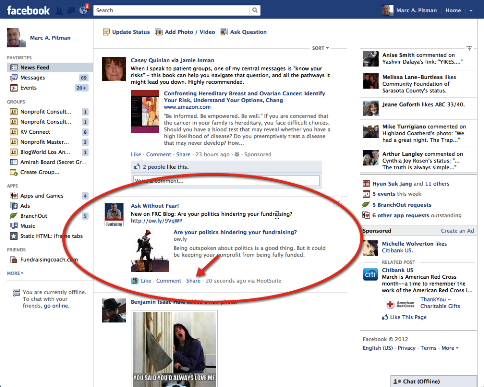Screen dimensions: 484x387
Task: Open the SORT dropdown
Action: 320,48
